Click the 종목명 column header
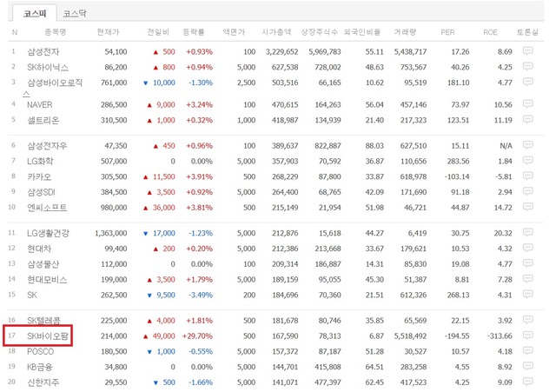 coord(56,32)
